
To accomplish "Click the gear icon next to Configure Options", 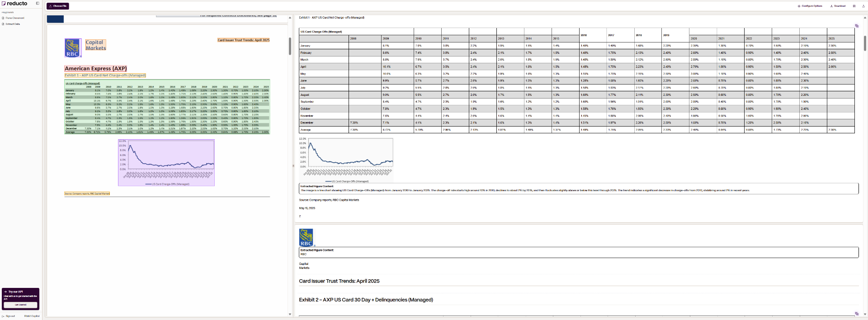I will pyautogui.click(x=799, y=6).
